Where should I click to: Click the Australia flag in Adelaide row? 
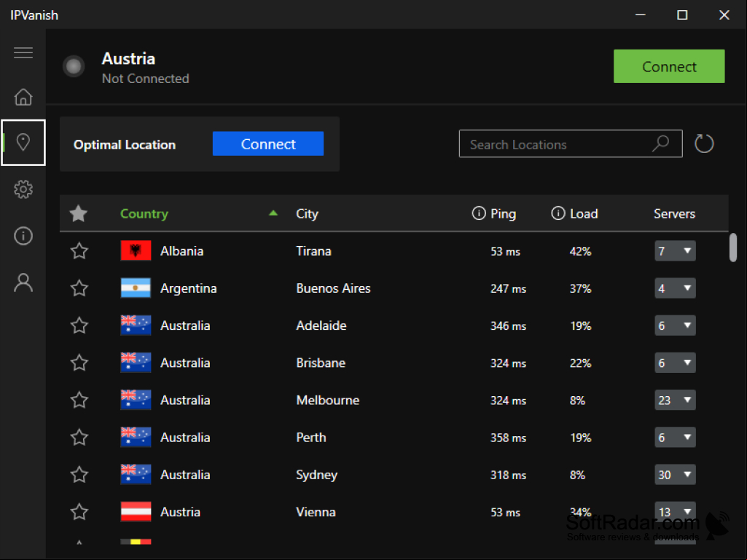pyautogui.click(x=136, y=326)
